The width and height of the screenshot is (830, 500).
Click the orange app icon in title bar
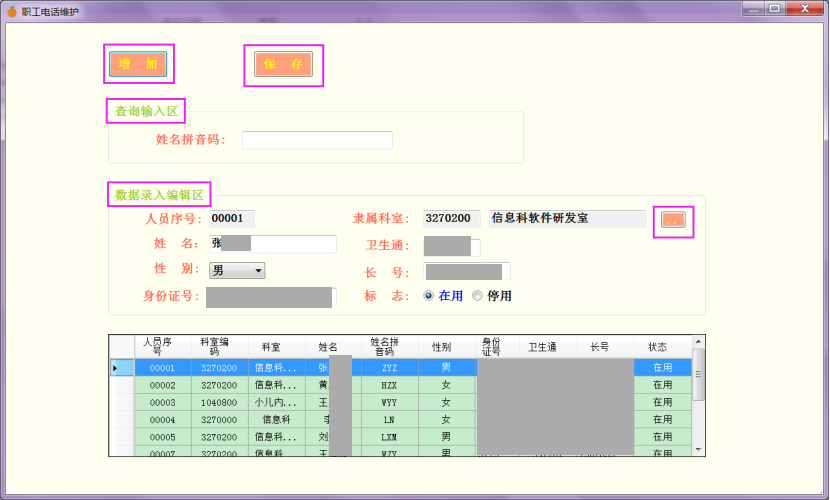[x=11, y=10]
